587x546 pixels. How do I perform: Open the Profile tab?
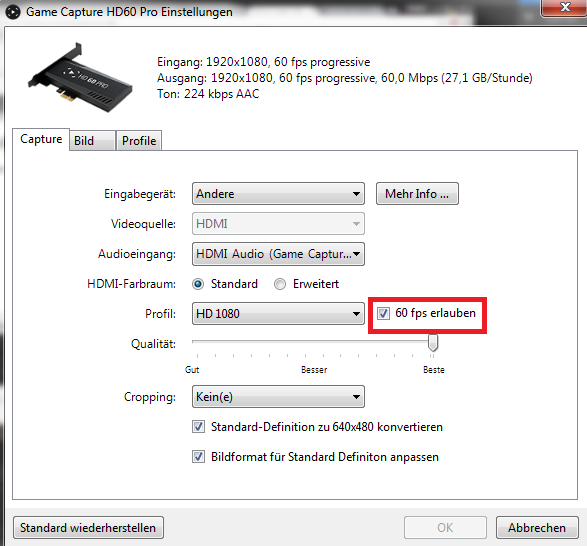139,141
